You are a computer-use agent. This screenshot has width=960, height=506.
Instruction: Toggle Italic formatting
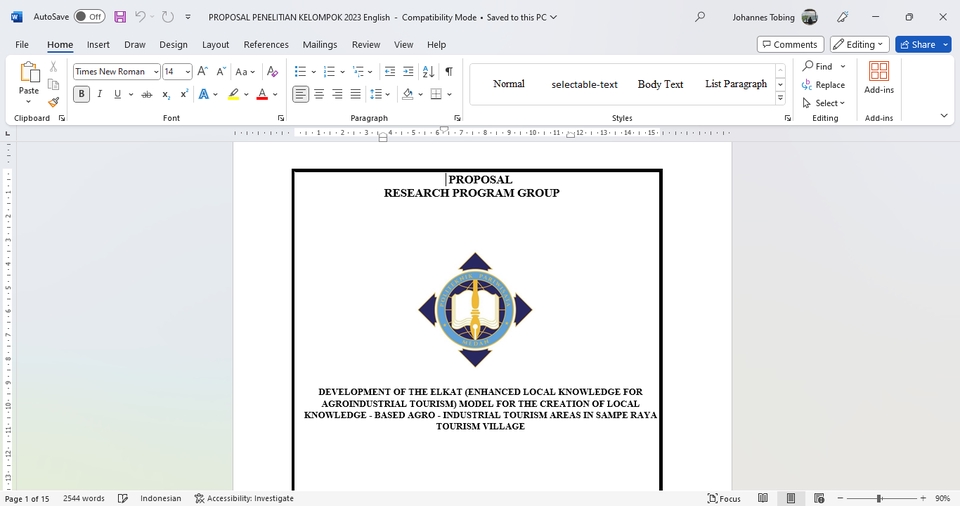click(x=99, y=94)
